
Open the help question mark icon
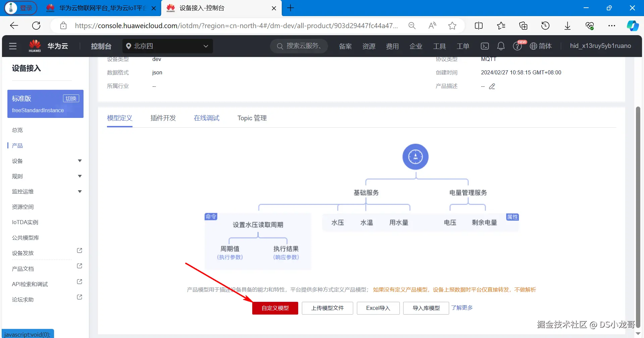coord(517,46)
